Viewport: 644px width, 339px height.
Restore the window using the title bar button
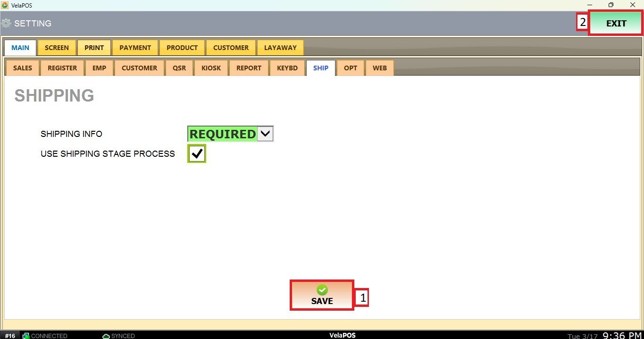[611, 5]
